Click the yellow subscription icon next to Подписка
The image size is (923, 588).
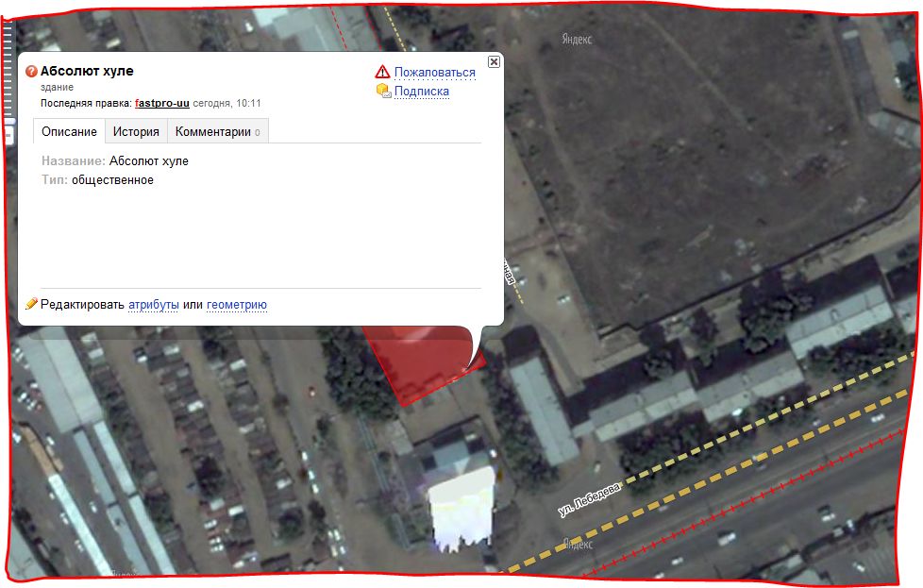click(x=383, y=91)
